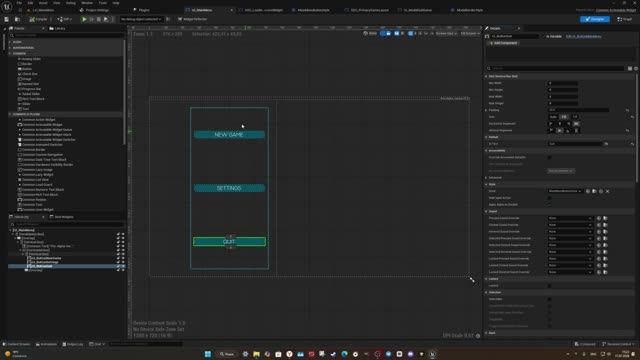Switch to Graph mode
Viewport: 640px width, 360px height.
(625, 19)
